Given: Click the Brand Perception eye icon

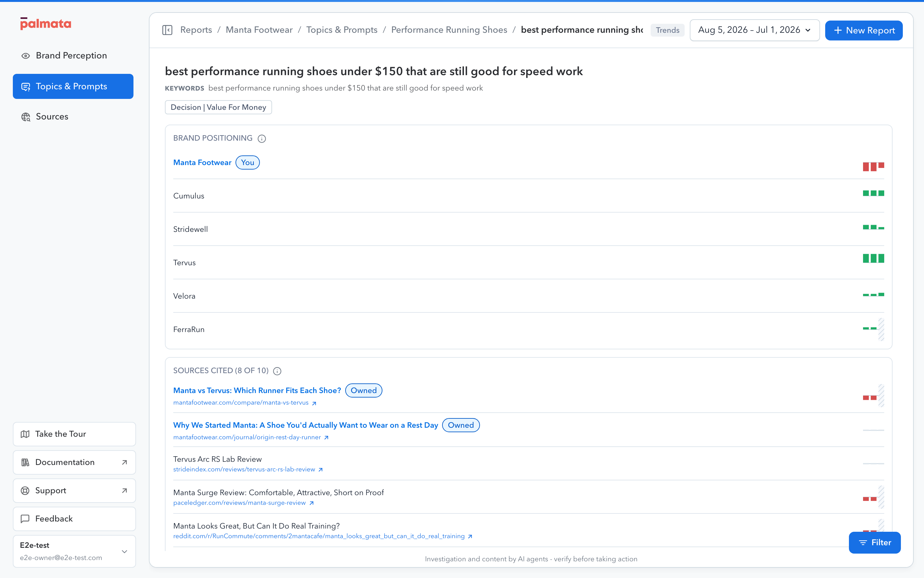Looking at the screenshot, I should tap(26, 56).
